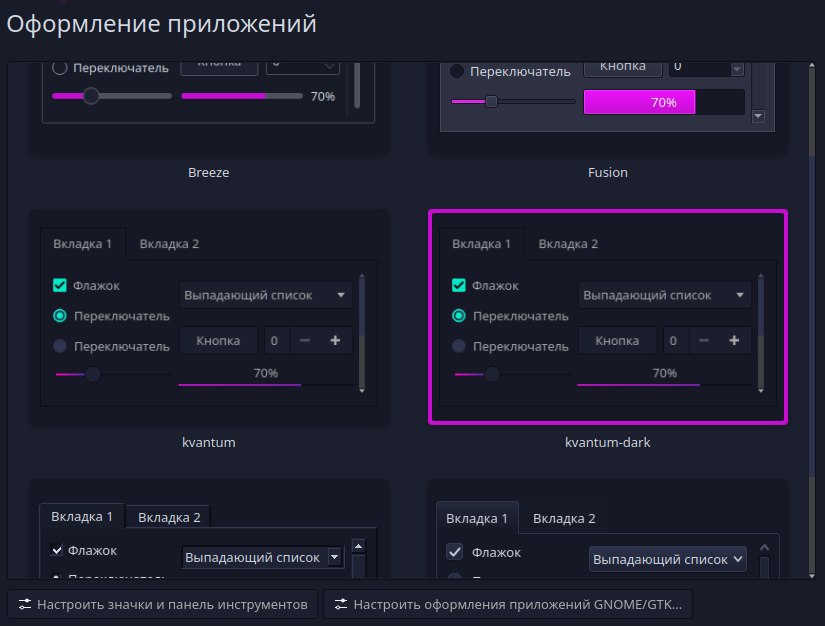Click the Fusion style name label
825x626 pixels.
tap(608, 173)
